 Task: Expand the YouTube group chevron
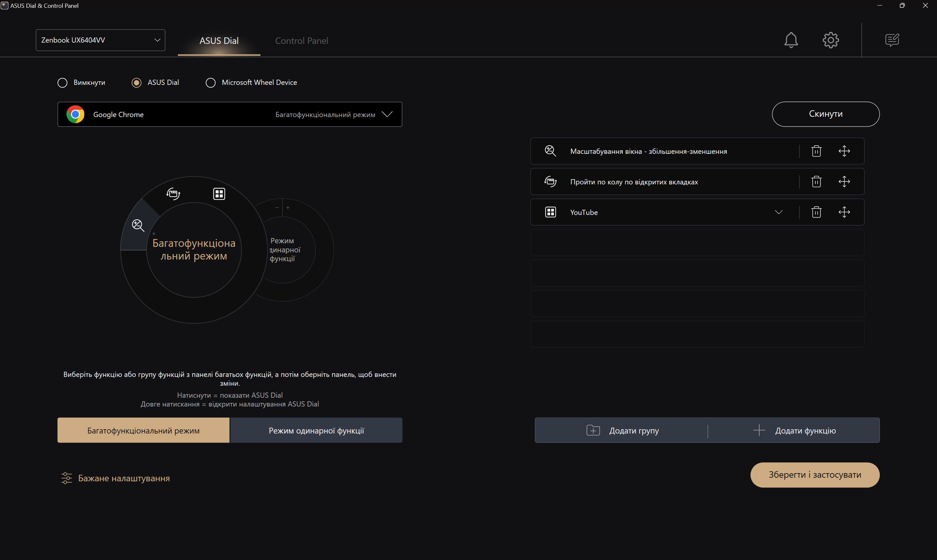(779, 212)
